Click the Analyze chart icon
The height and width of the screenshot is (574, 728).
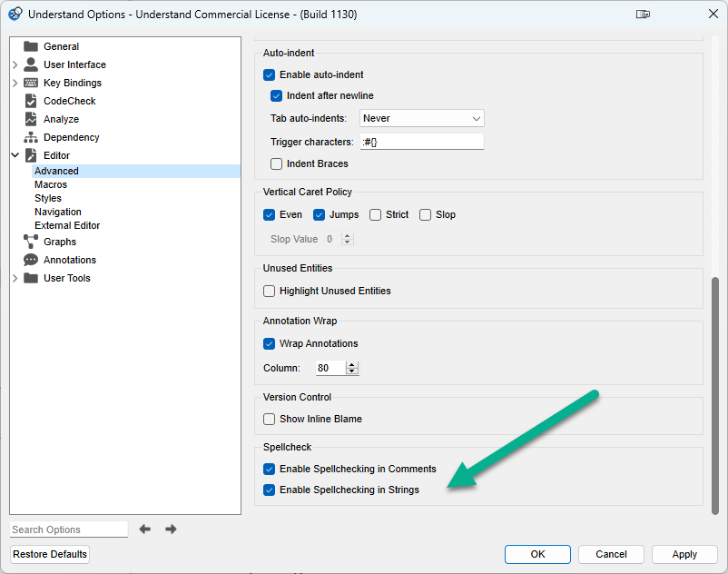[31, 119]
